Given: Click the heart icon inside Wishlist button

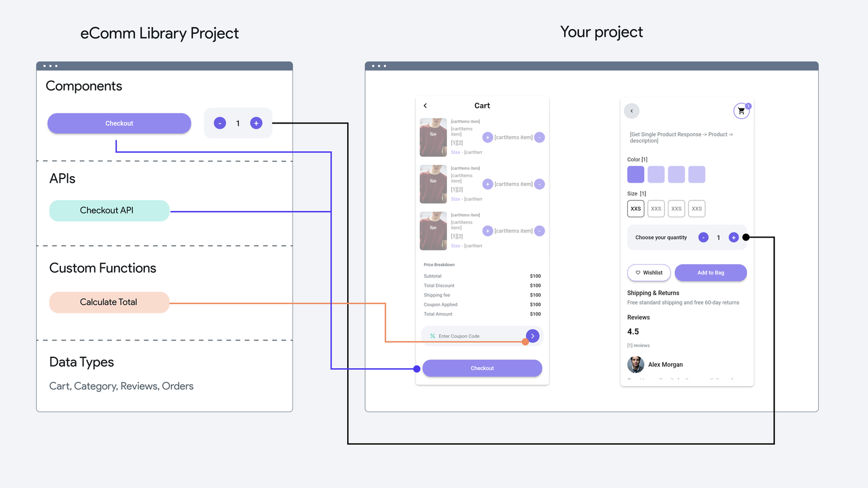Looking at the screenshot, I should coord(637,273).
